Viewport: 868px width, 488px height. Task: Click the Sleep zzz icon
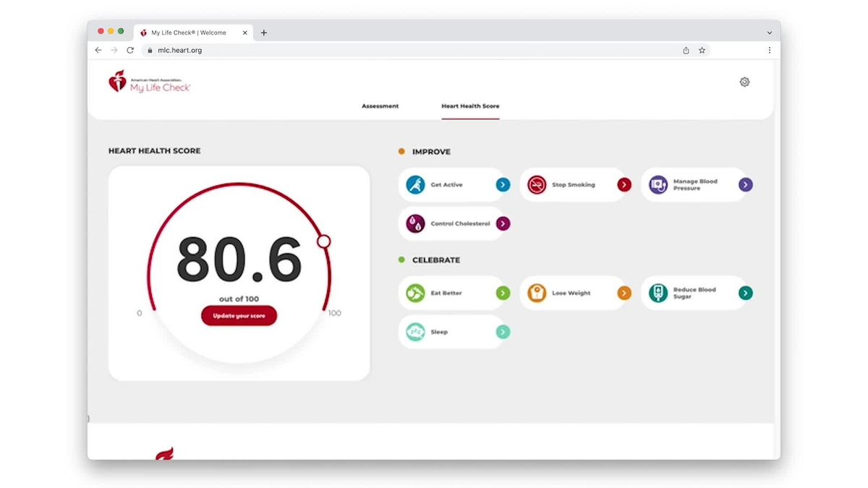point(415,332)
